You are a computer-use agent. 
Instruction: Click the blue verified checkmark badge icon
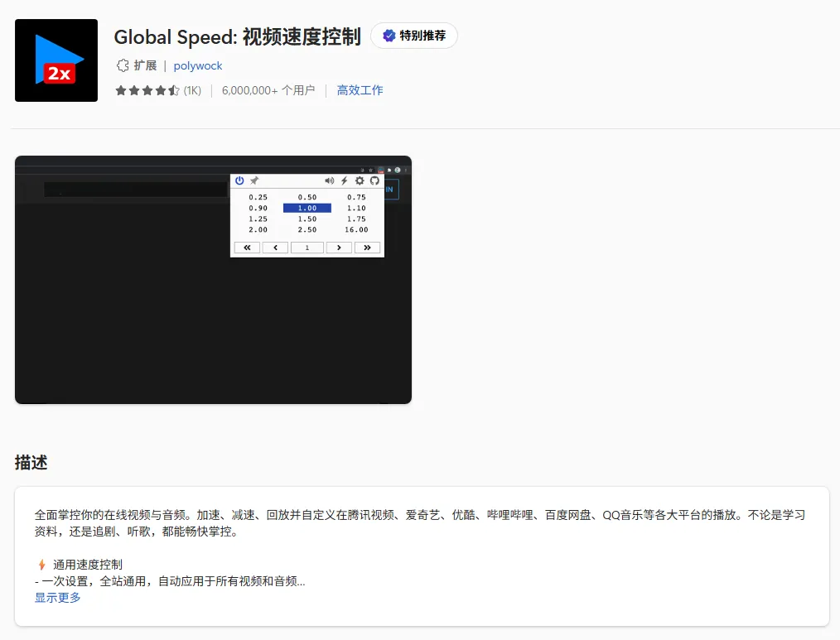click(389, 36)
